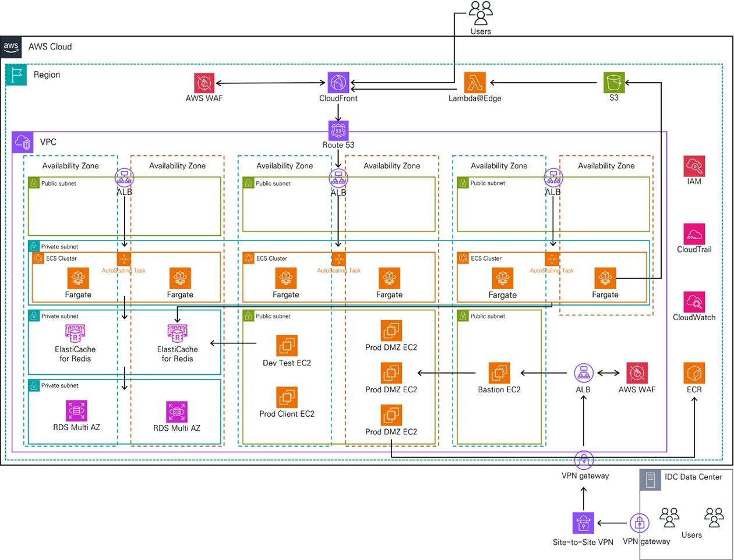734x560 pixels.
Task: Click the CloudWatch icon
Action: click(694, 302)
